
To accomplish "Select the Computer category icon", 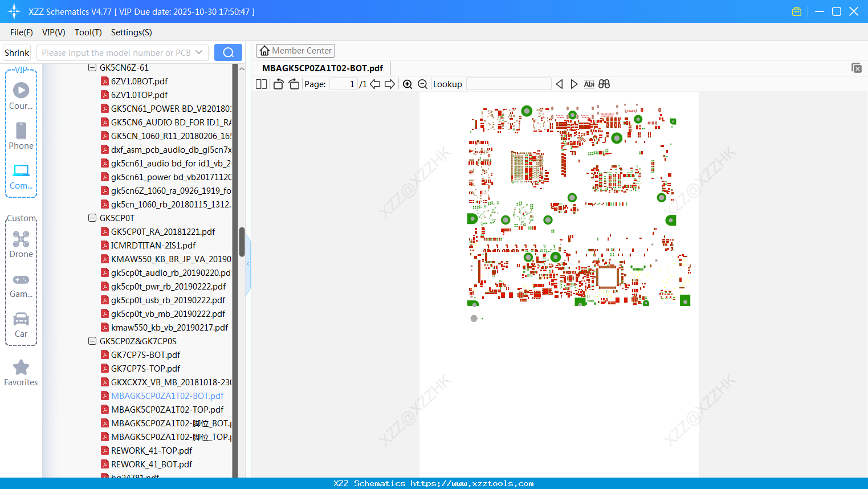I will tap(21, 176).
